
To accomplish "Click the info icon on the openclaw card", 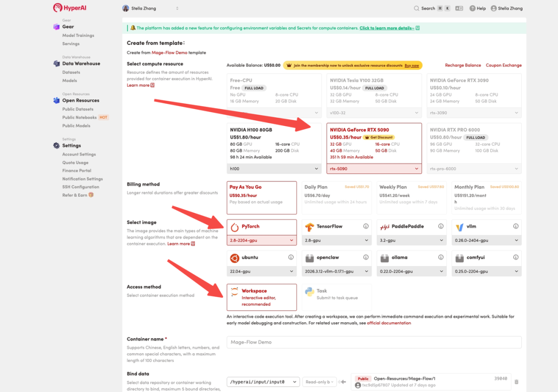I will (x=366, y=257).
